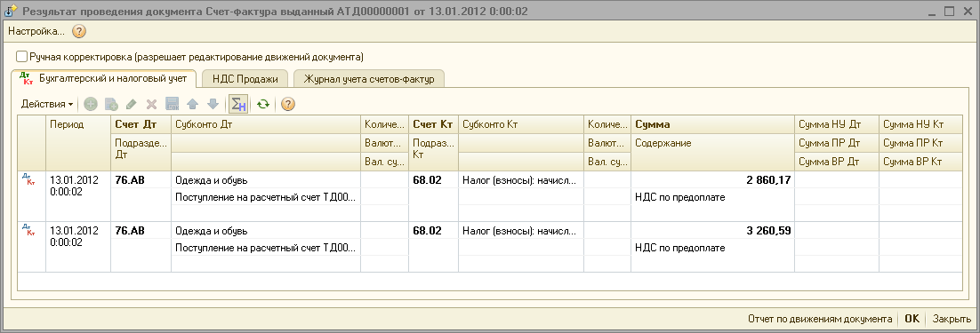Screen dimensions: 980x333
Task: Click the save record disk icon
Action: [x=172, y=104]
